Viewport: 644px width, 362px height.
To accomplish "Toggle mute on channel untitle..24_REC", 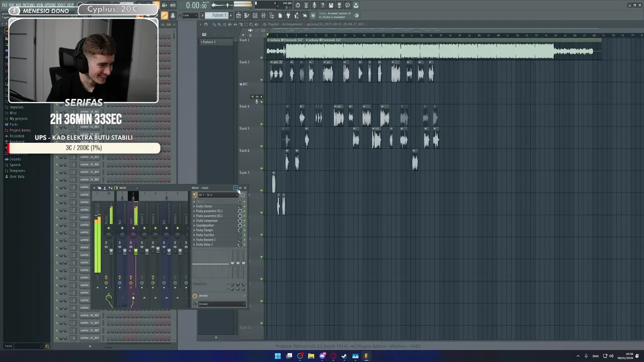I will (x=57, y=179).
